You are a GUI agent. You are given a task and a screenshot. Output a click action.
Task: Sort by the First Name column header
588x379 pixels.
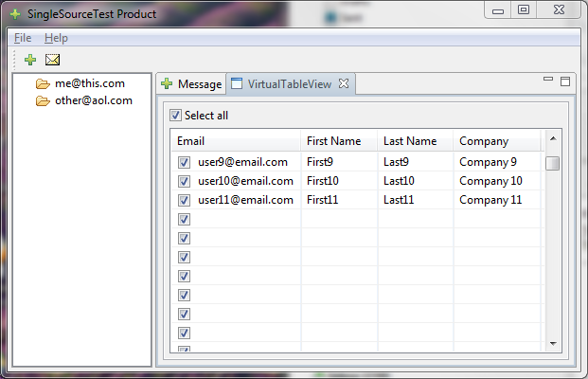(x=339, y=141)
